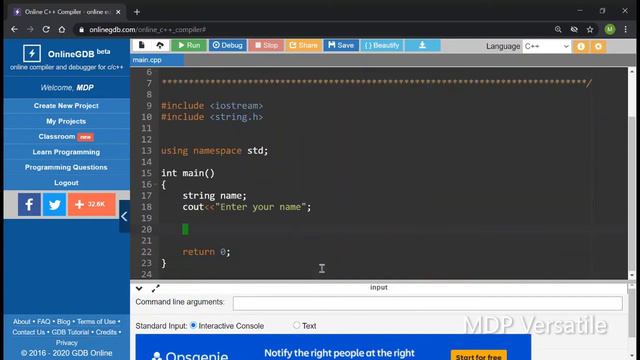640x360 pixels.
Task: Click the expand console arrows icon
Action: pyautogui.click(x=156, y=288)
